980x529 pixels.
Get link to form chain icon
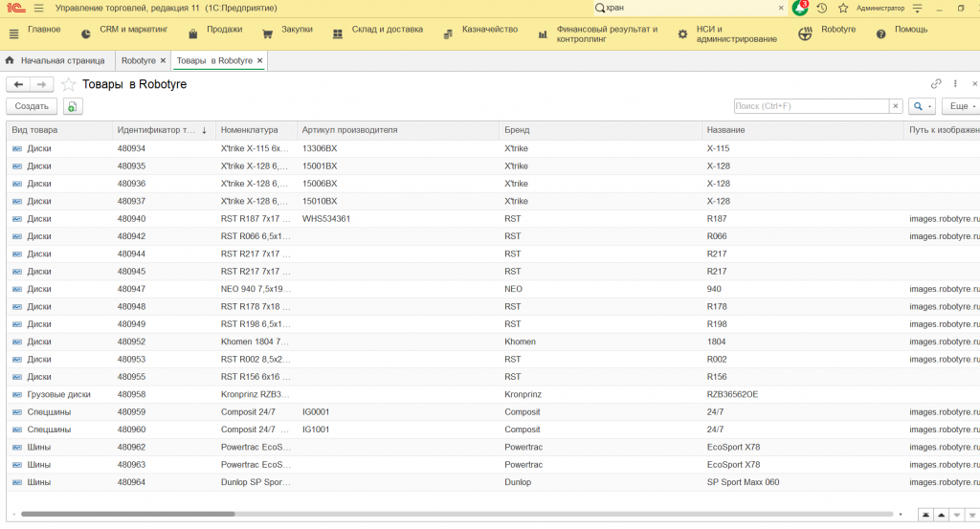click(936, 83)
